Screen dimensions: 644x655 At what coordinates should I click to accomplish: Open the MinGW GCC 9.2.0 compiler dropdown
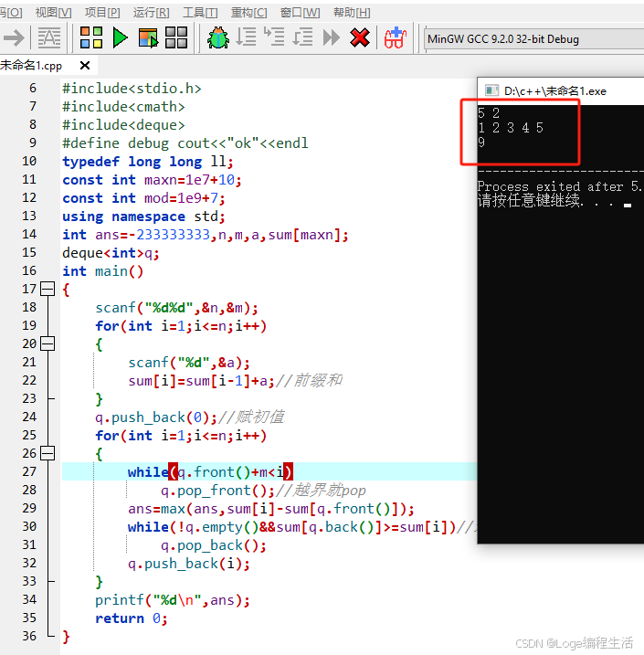533,39
